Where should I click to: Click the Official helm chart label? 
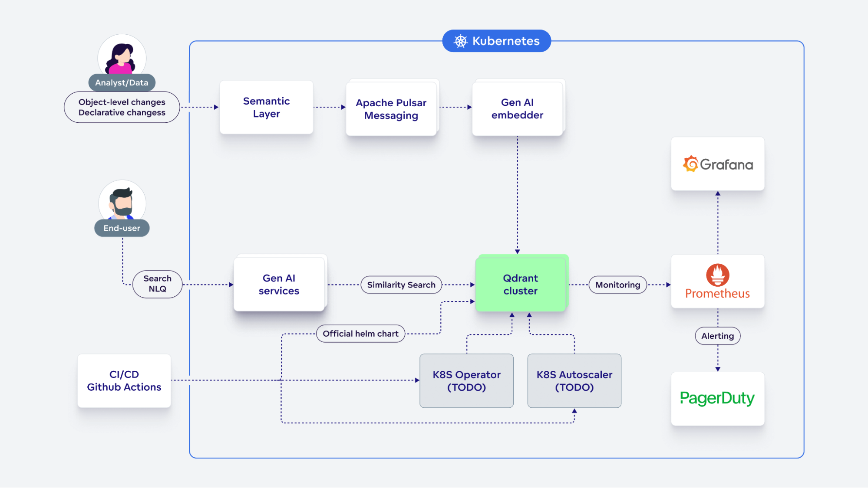tap(360, 334)
